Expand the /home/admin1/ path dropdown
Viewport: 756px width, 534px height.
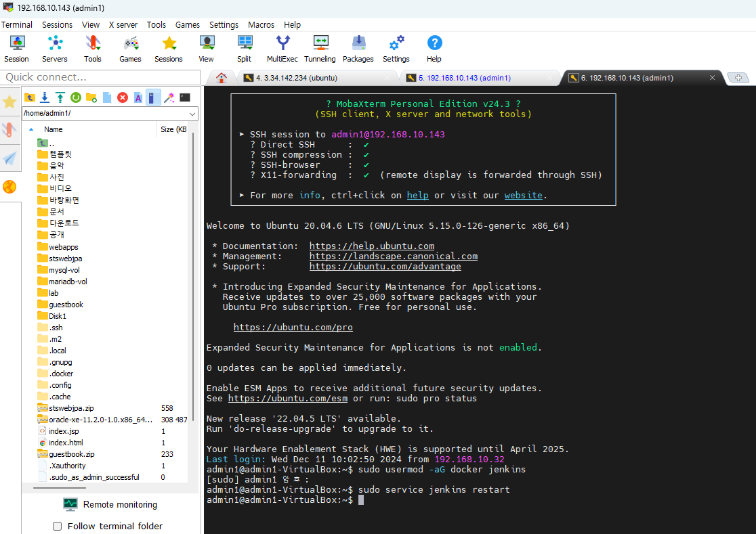(x=192, y=114)
